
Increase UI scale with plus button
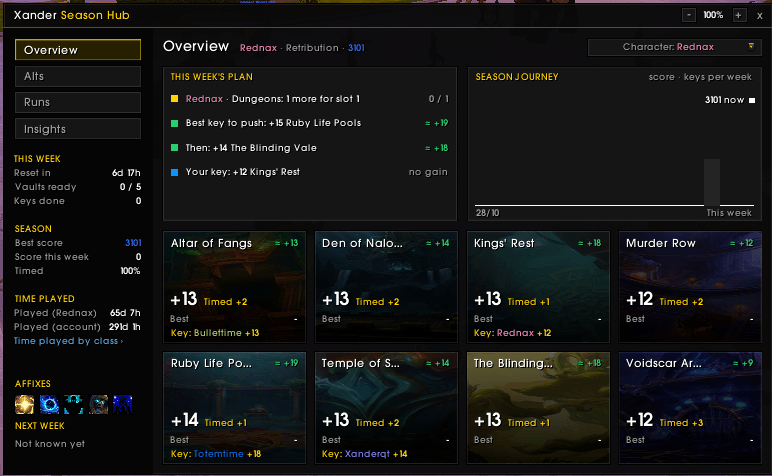pos(738,15)
